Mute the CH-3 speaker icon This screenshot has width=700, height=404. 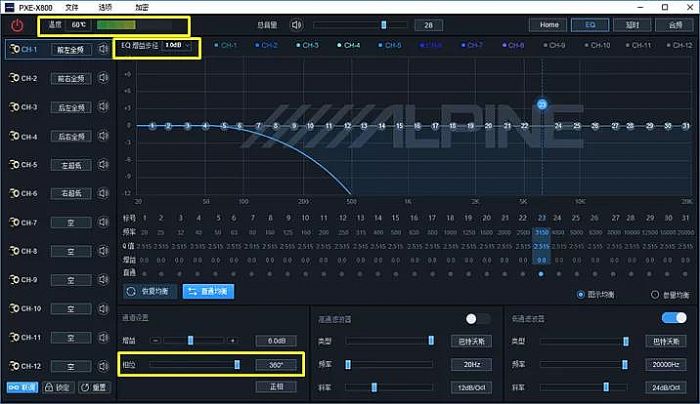coord(103,107)
